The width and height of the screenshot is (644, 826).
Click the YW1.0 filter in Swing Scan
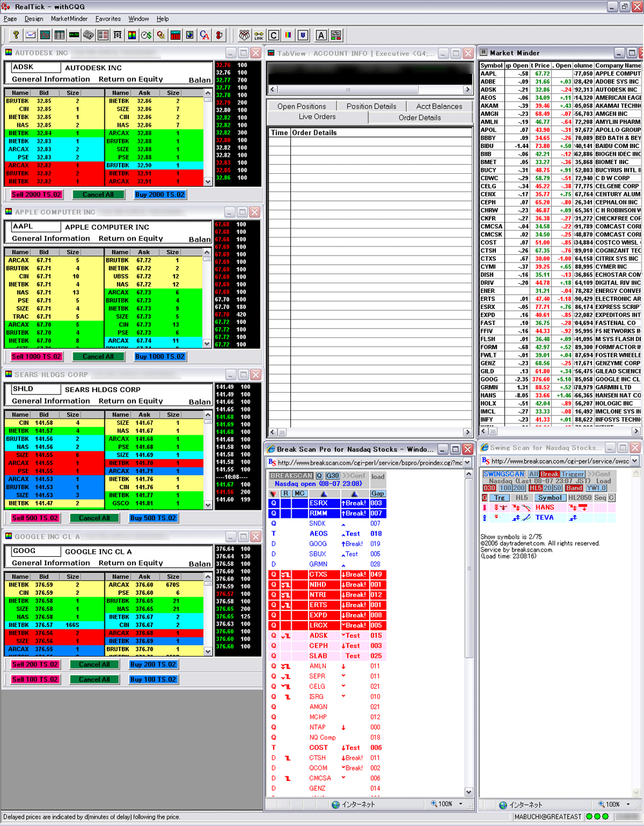pyautogui.click(x=596, y=488)
